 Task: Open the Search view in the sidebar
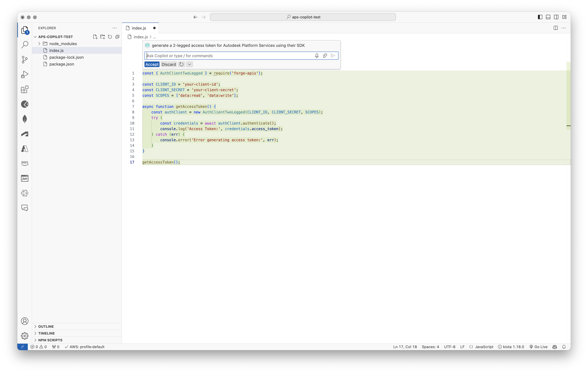[25, 45]
